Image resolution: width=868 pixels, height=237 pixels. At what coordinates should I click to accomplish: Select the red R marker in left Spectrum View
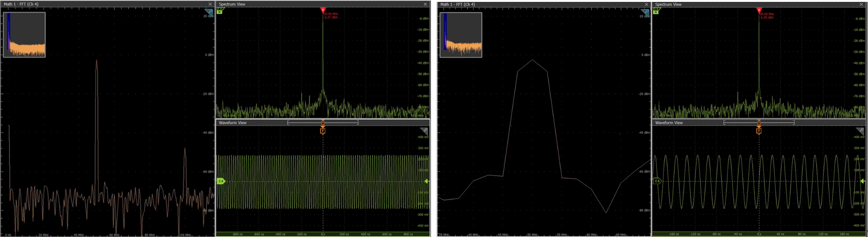[322, 10]
